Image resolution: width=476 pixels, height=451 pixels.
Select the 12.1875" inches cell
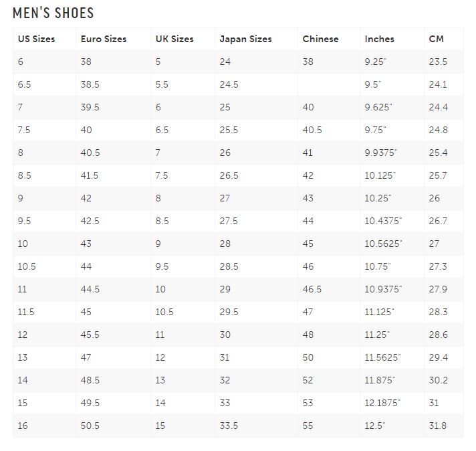383,403
